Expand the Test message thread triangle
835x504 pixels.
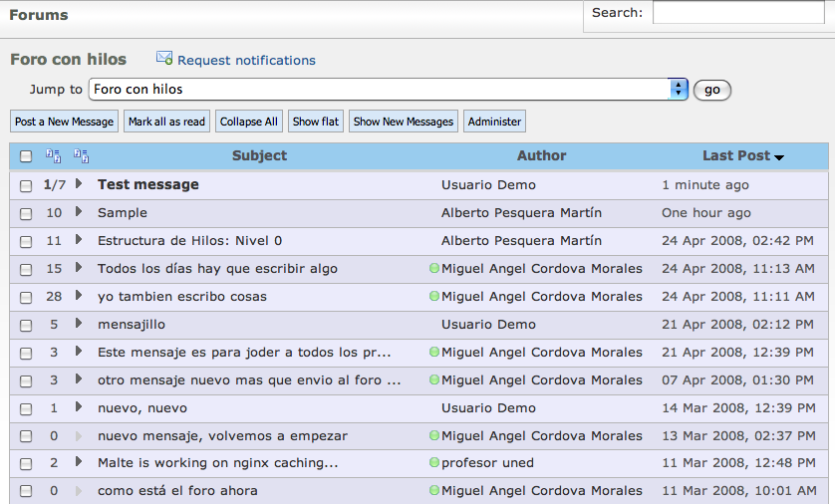click(79, 184)
